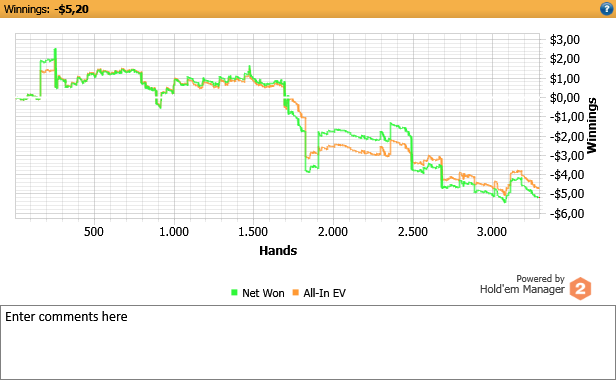Click the -$6,00 winnings axis label
This screenshot has width=616, height=380.
563,213
